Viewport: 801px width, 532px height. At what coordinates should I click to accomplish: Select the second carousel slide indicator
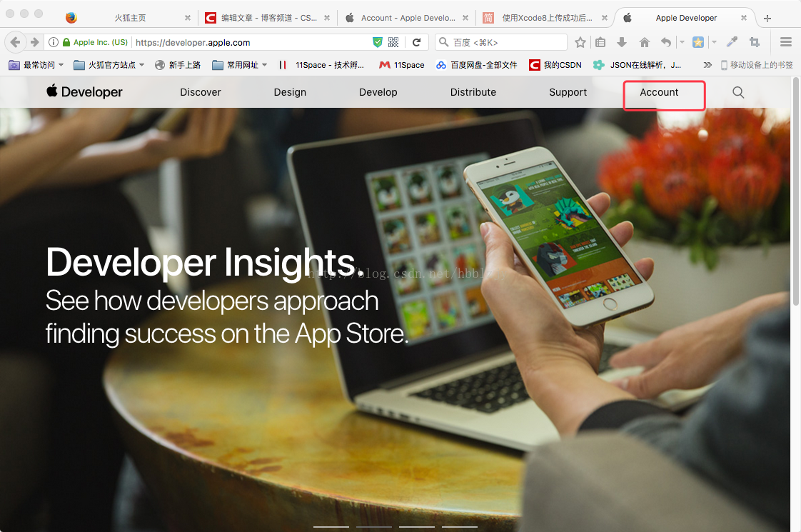pos(374,526)
